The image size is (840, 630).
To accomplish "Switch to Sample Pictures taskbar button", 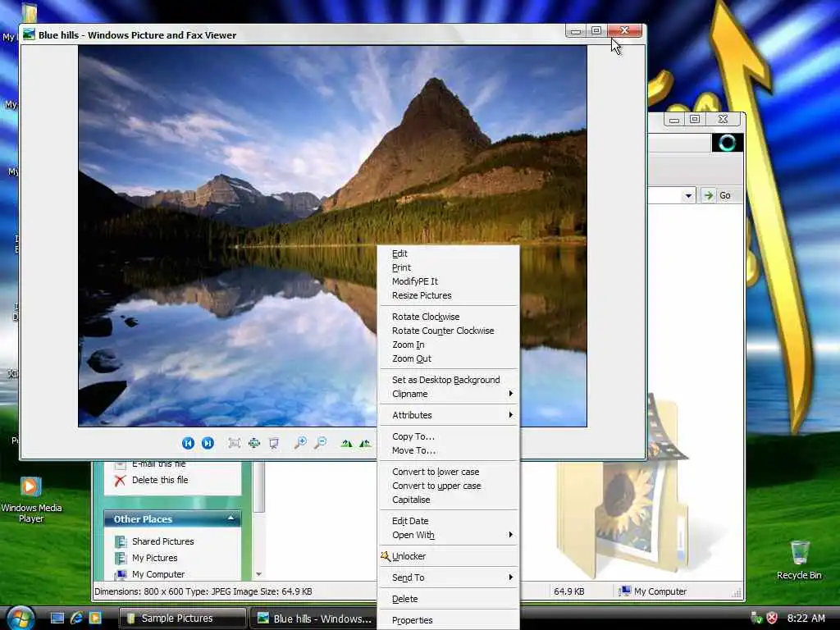I will coord(181,619).
